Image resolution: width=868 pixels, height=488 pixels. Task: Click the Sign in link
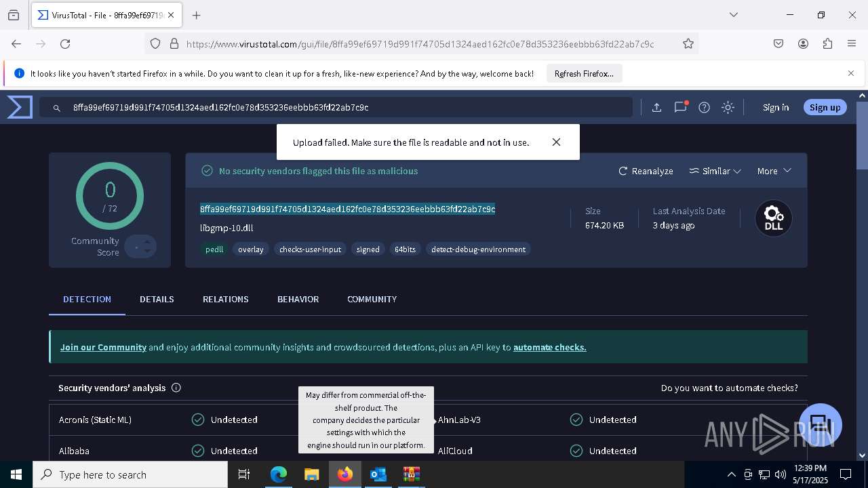tap(776, 107)
